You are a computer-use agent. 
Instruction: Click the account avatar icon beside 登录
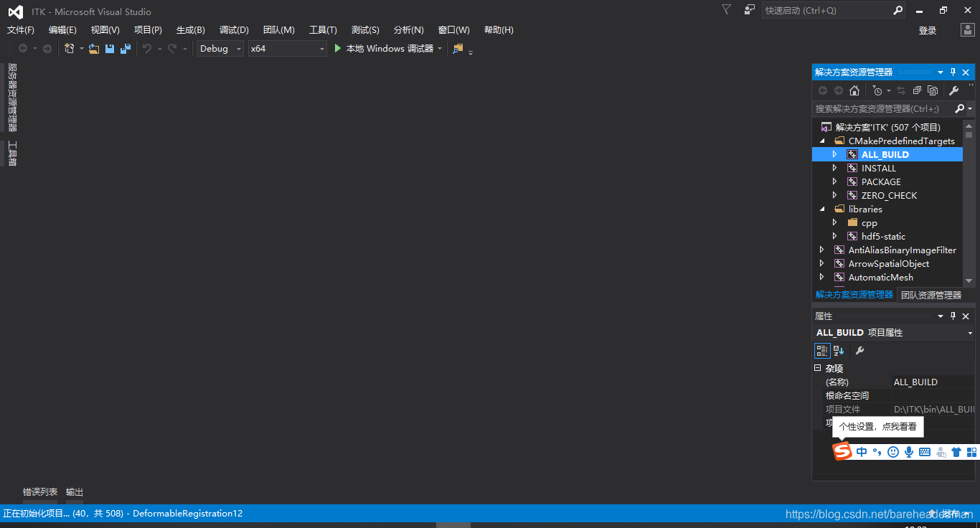point(967,30)
